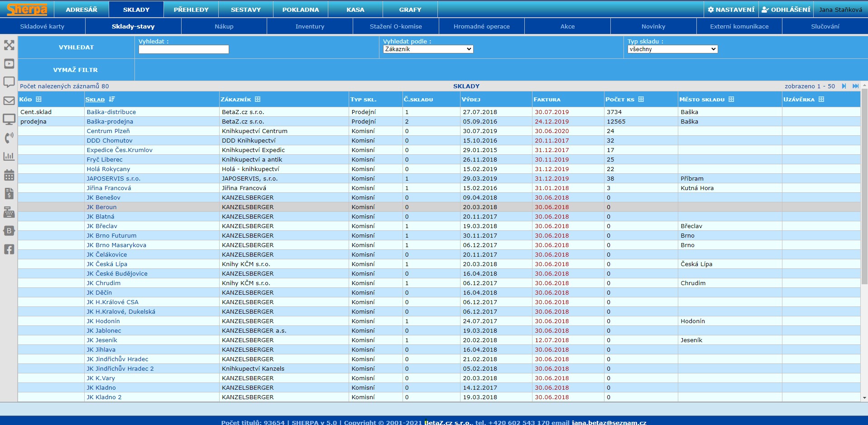868x425 pixels.
Task: Open the calendar sidebar icon
Action: (x=9, y=175)
